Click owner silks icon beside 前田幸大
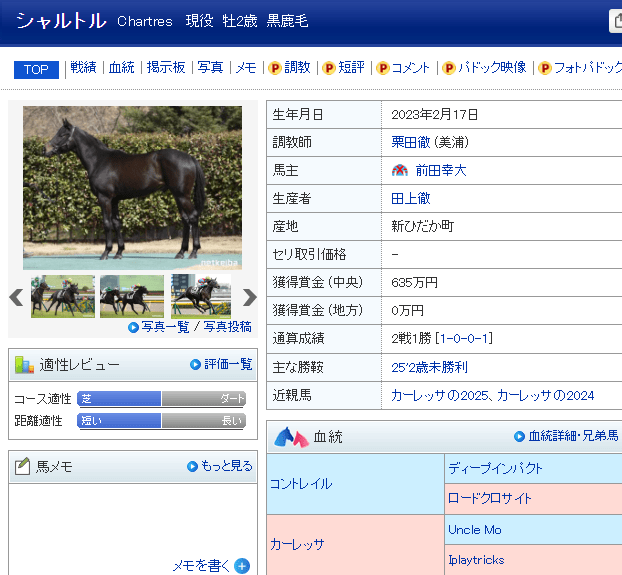The width and height of the screenshot is (622, 575). coord(399,171)
